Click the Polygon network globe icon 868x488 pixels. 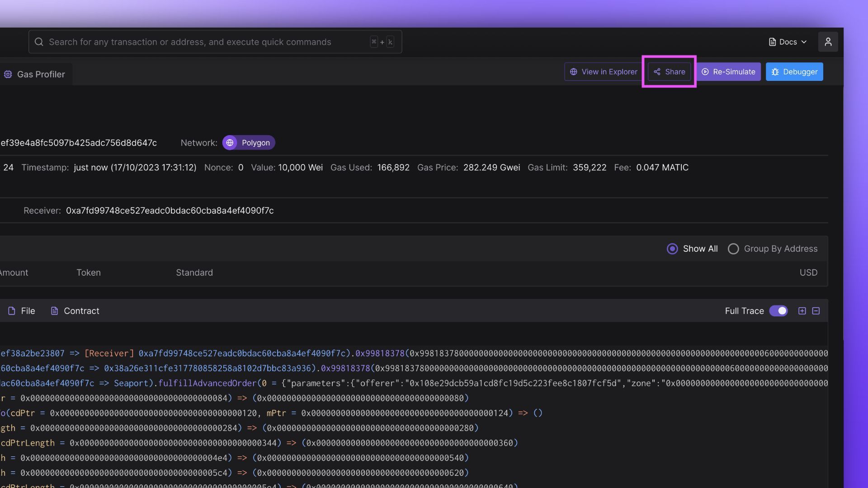click(230, 143)
